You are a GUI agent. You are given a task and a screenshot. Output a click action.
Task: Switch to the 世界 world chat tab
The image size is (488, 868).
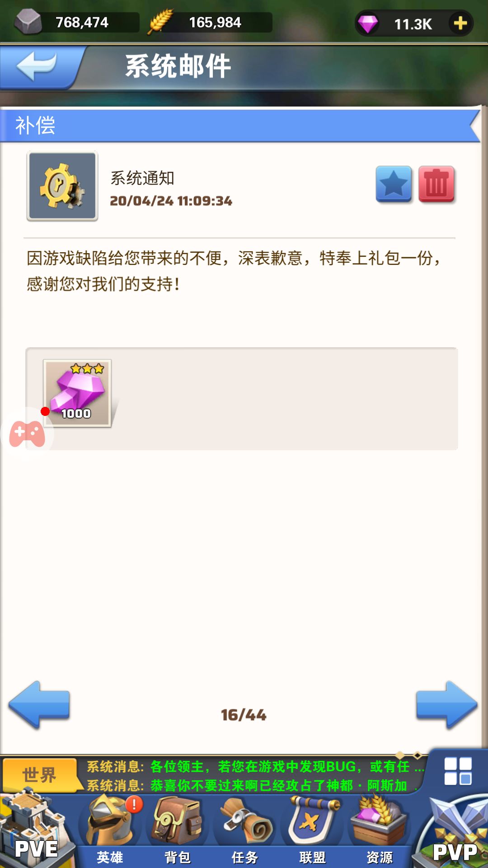[39, 775]
